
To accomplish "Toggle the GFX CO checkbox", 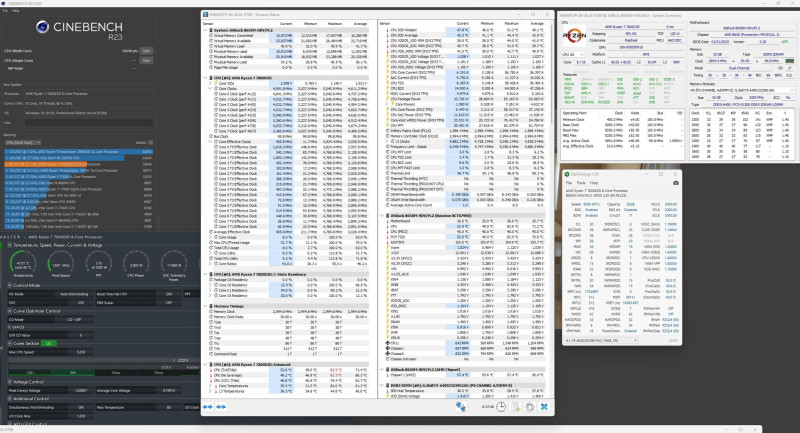I will click(x=10, y=327).
